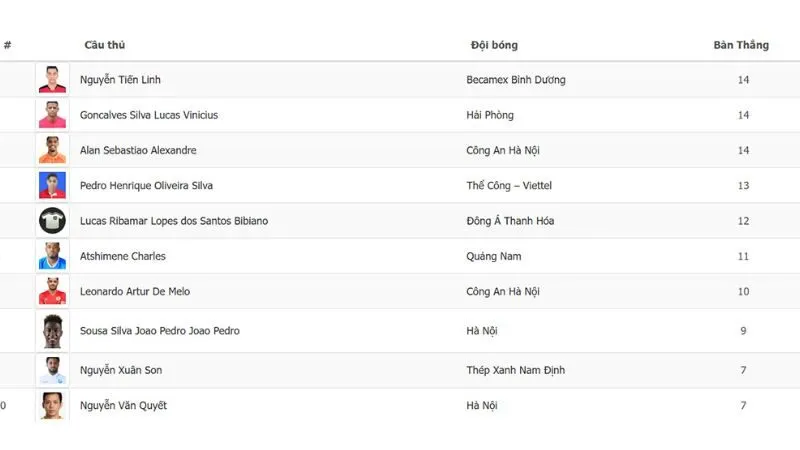Open player name Nguyễn Tiến Linh
Viewport: 800px width, 450px height.
[x=120, y=80]
